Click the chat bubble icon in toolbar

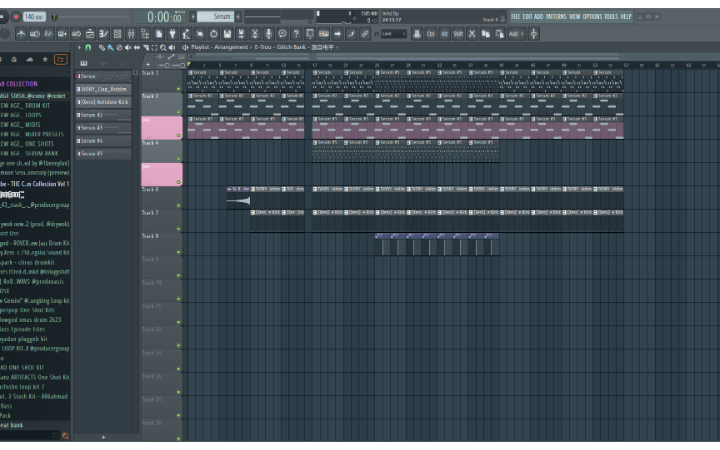(x=282, y=34)
